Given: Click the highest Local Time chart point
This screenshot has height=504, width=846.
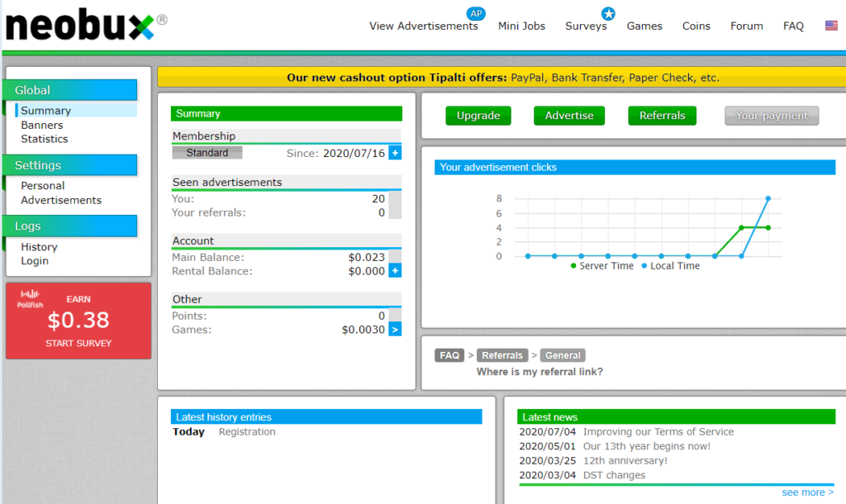Looking at the screenshot, I should pos(768,198).
